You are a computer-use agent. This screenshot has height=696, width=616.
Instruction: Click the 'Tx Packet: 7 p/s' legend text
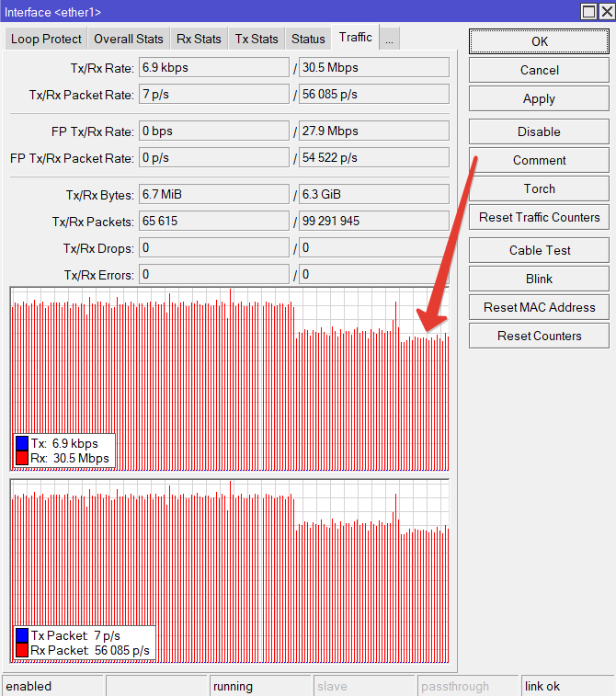(x=75, y=635)
